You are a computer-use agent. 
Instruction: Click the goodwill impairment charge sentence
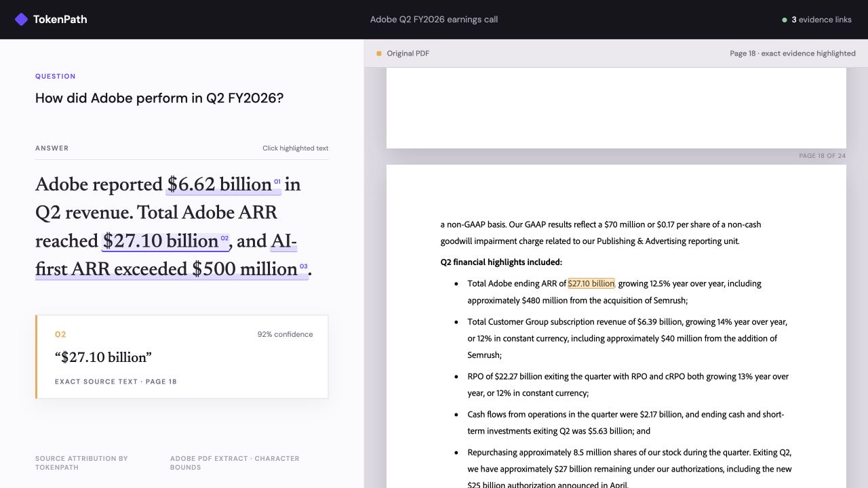tap(601, 232)
